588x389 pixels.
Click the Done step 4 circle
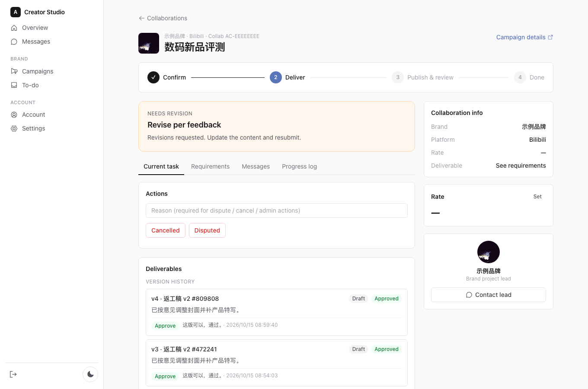(520, 77)
